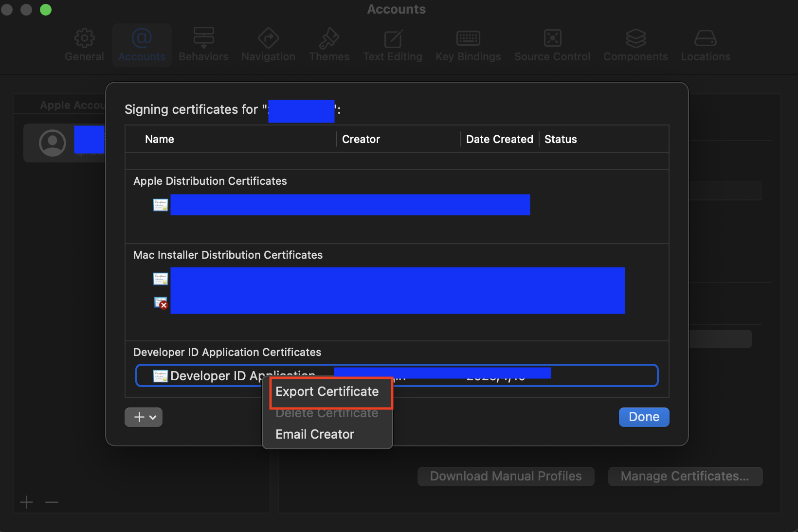The height and width of the screenshot is (532, 798).
Task: Open the Behaviors preferences tab
Action: (203, 45)
